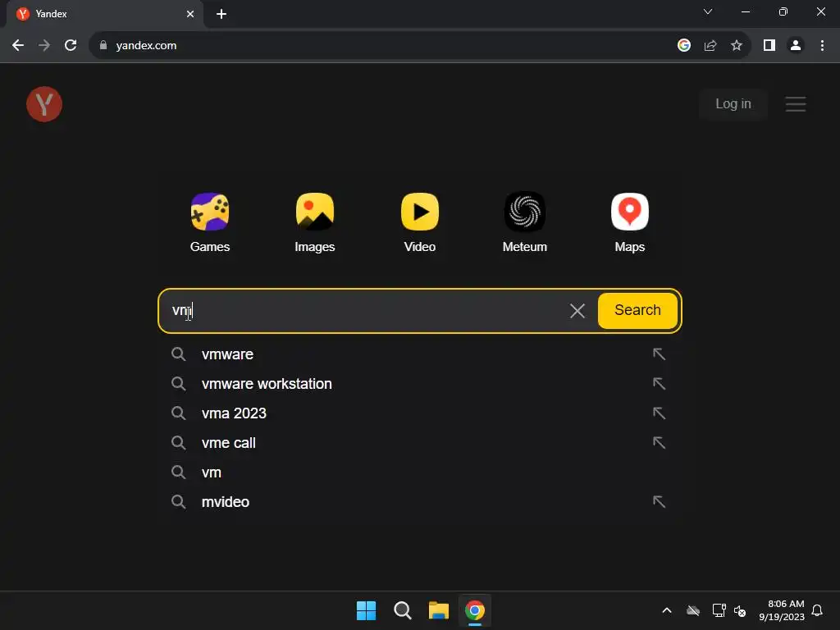Viewport: 840px width, 630px height.
Task: Bookmark this tab with star icon
Action: pos(737,46)
